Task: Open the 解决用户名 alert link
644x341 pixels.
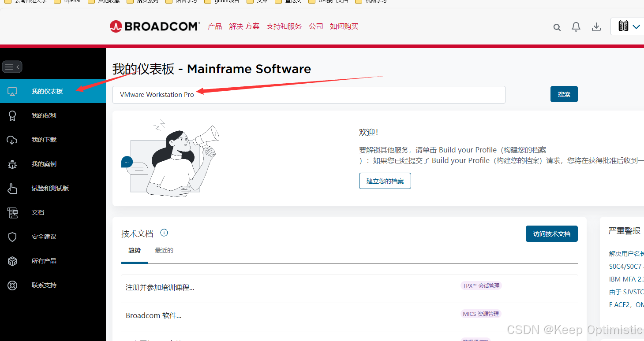Action: (626, 254)
